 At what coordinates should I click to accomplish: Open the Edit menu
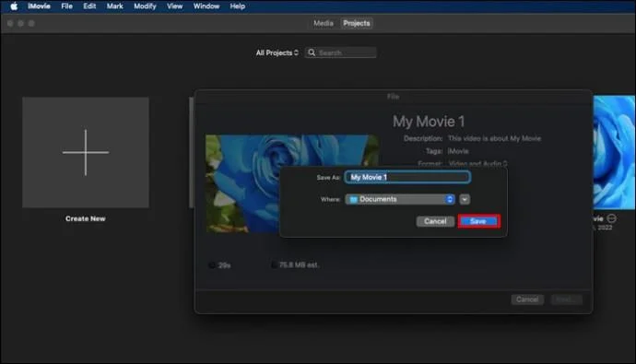(x=89, y=6)
